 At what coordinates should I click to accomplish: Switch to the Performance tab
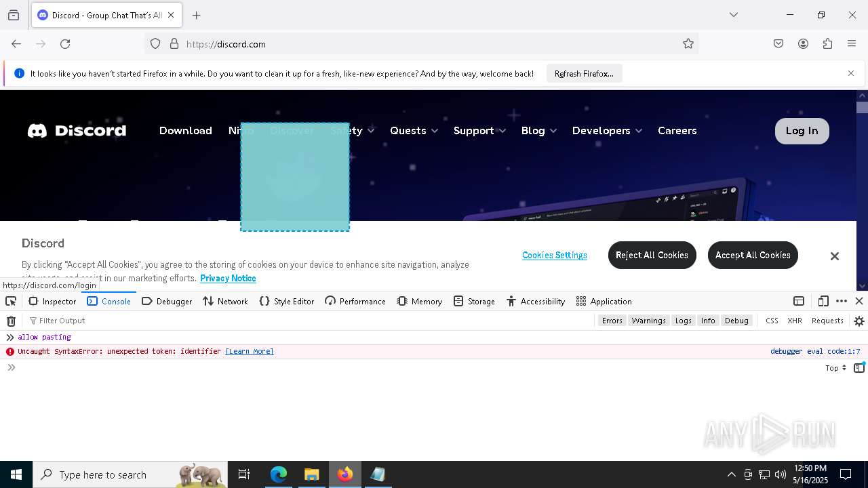coord(355,302)
